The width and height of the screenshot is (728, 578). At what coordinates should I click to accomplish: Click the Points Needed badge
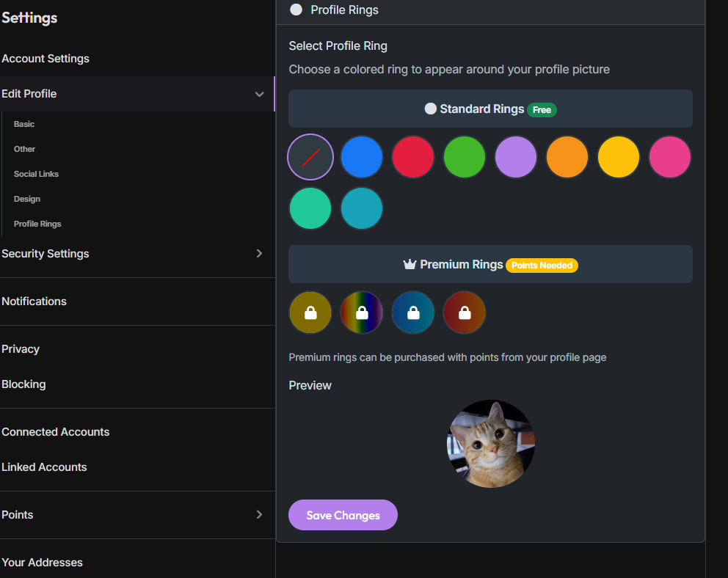pos(542,266)
